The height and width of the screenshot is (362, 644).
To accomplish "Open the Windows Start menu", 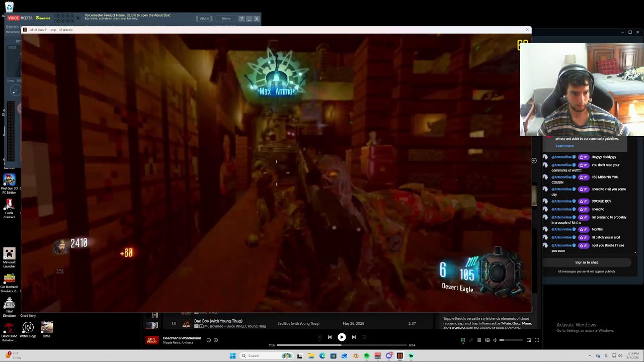I will click(x=232, y=356).
